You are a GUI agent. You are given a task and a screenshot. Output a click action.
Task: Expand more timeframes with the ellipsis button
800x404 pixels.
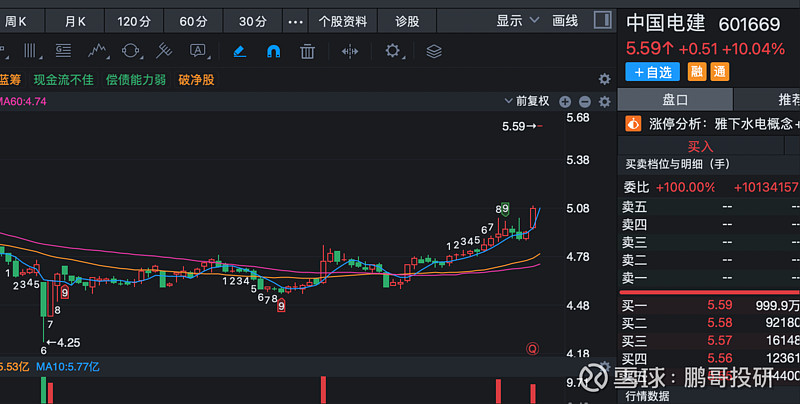294,20
